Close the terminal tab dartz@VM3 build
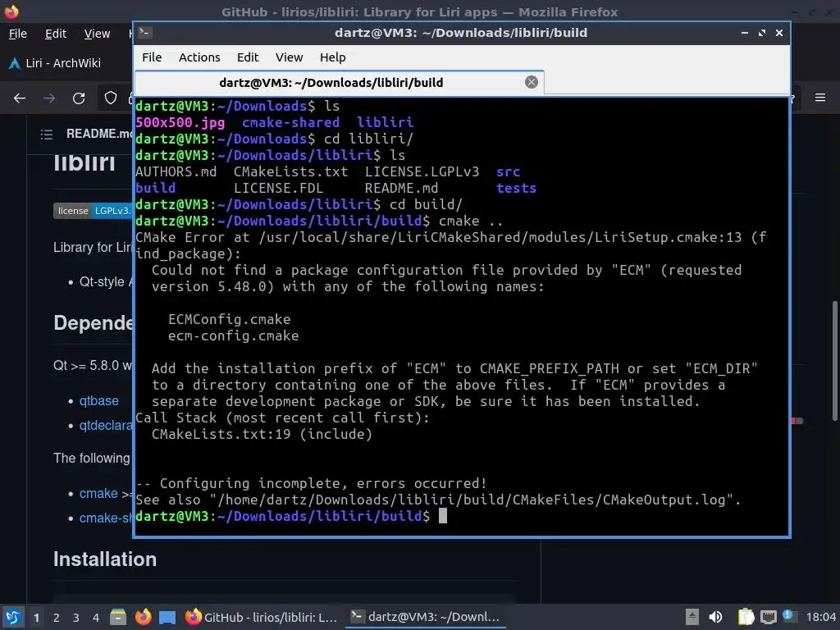Viewport: 840px width, 630px height. (532, 82)
